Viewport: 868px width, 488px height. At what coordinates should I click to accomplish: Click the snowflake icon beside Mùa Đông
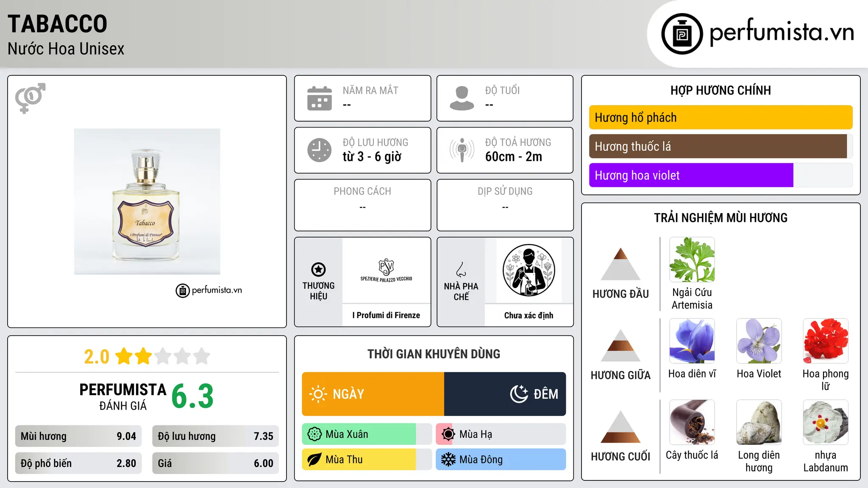pos(448,460)
